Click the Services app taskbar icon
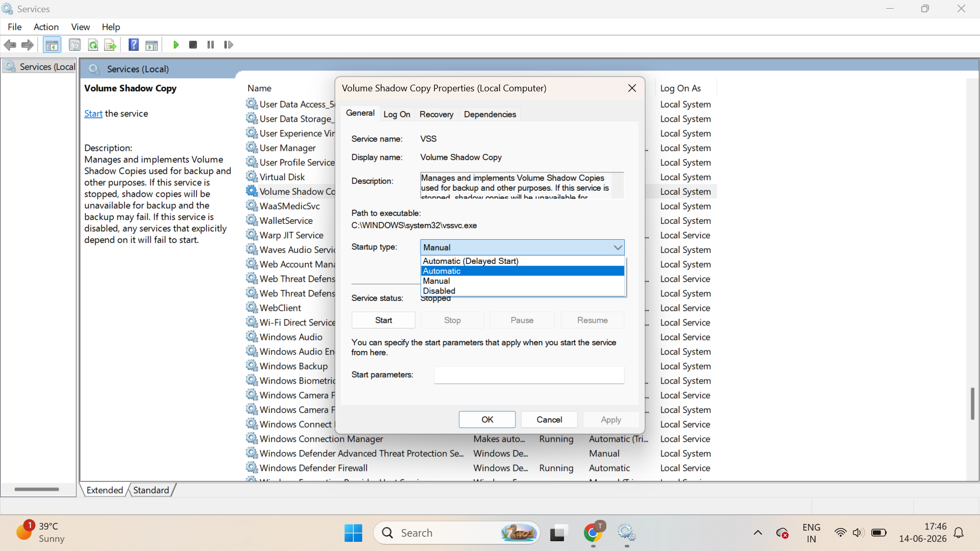This screenshot has height=551, width=980. [x=626, y=533]
